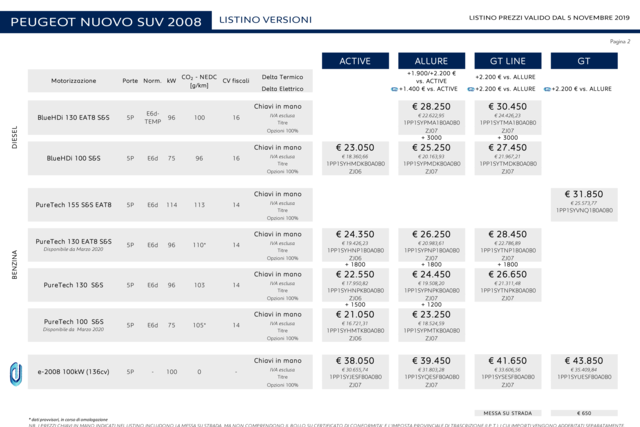
Task: Click electric icon under the GT header
Action: click(x=547, y=89)
